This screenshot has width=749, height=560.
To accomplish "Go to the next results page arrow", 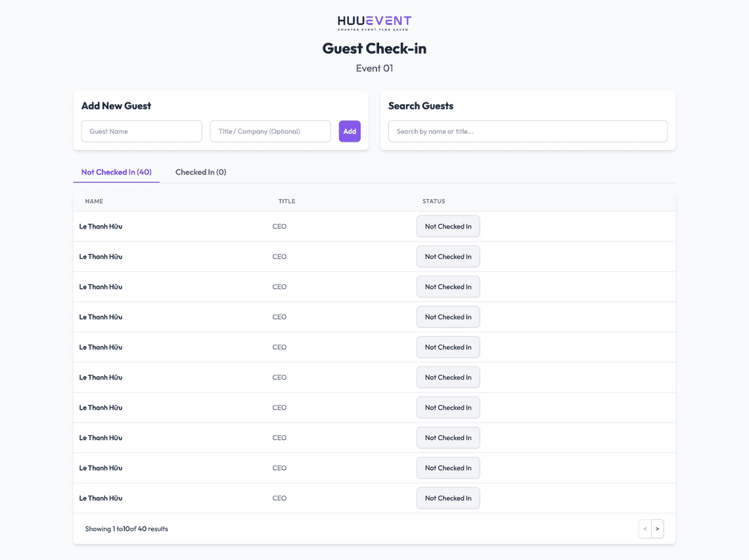I will pos(657,528).
